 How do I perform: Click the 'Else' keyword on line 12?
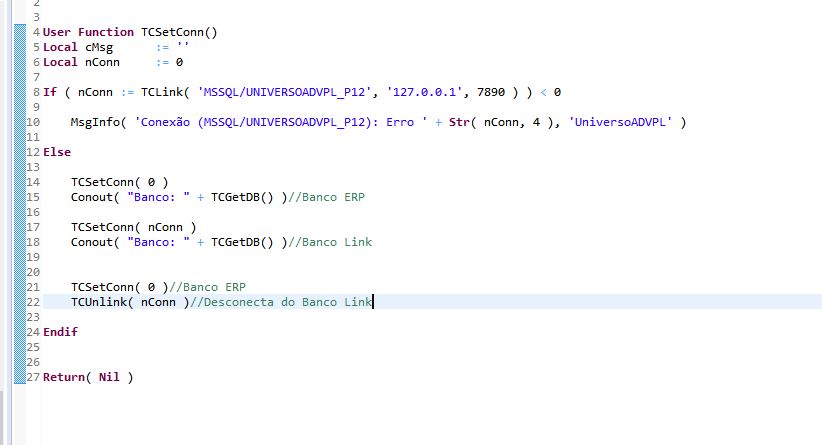tap(57, 152)
